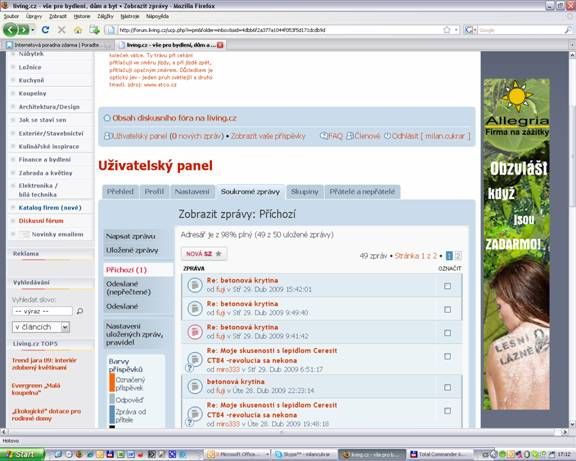Viewport: 576px width, 461px height.
Task: Switch to the Profil tab
Action: 154,192
